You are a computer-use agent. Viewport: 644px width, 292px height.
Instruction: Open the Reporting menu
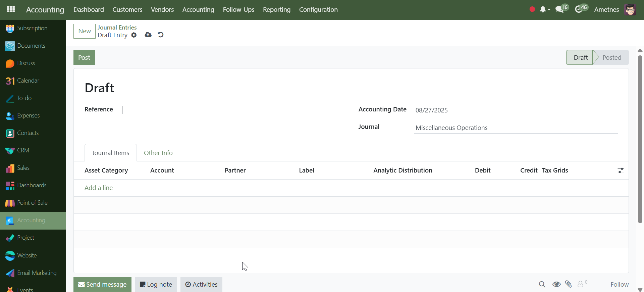[276, 9]
